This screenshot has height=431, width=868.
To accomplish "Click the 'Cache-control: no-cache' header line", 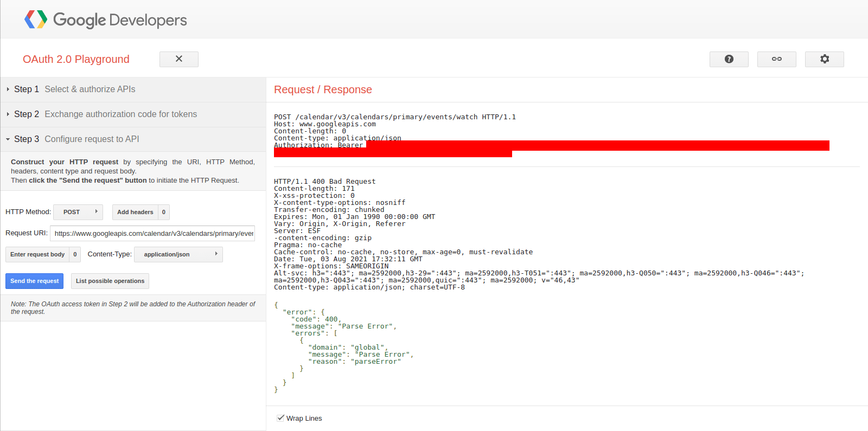I will 403,252.
